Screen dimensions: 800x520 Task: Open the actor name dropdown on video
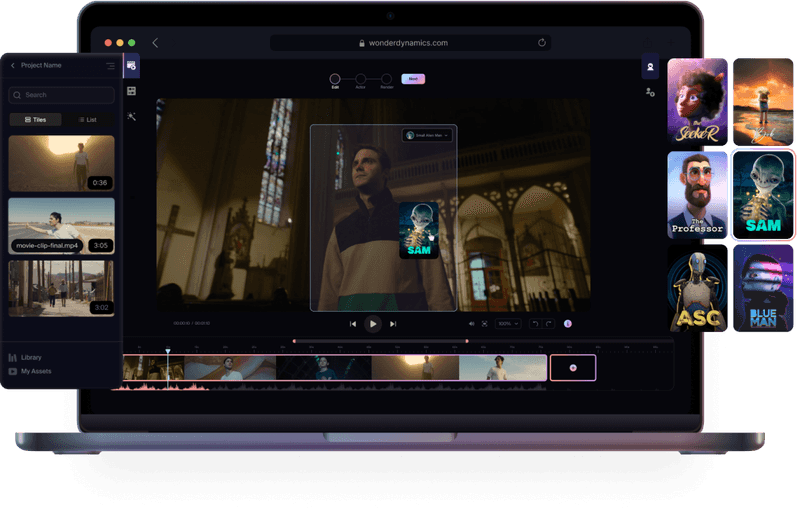[x=428, y=135]
